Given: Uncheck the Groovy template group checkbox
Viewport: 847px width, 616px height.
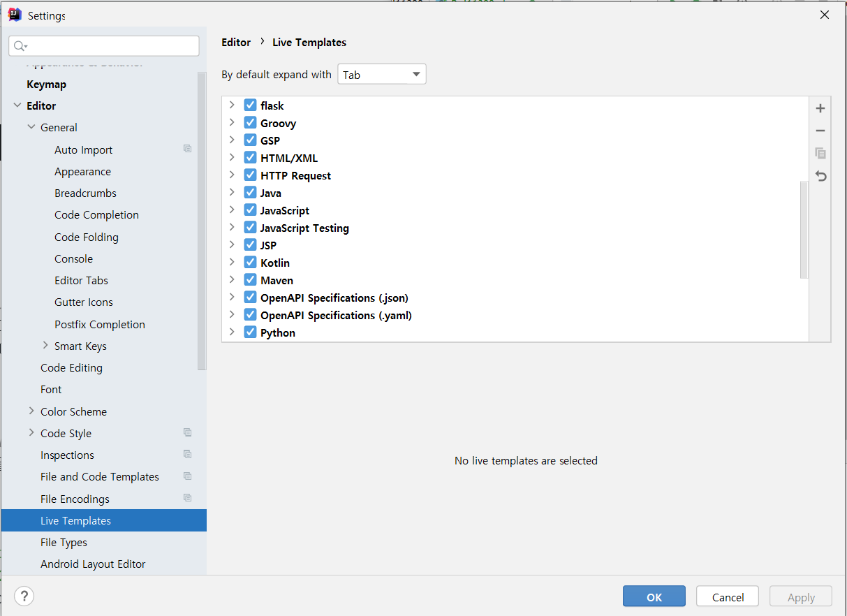Looking at the screenshot, I should 250,122.
